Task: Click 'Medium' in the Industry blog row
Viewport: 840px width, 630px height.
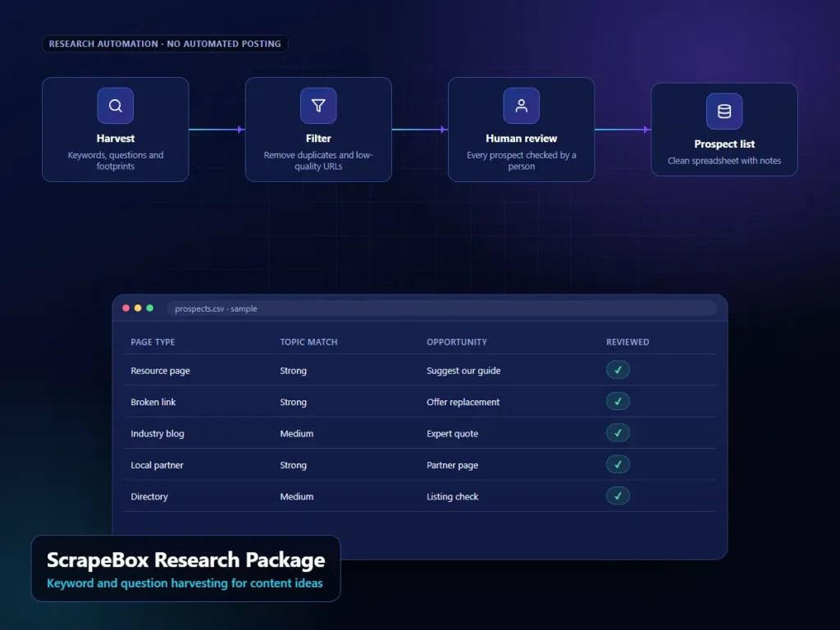Action: [297, 433]
